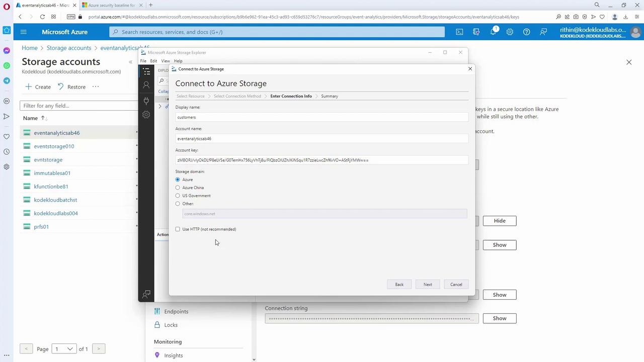Image resolution: width=644 pixels, height=362 pixels.
Task: Focus Azure portal search bar
Action: (277, 32)
